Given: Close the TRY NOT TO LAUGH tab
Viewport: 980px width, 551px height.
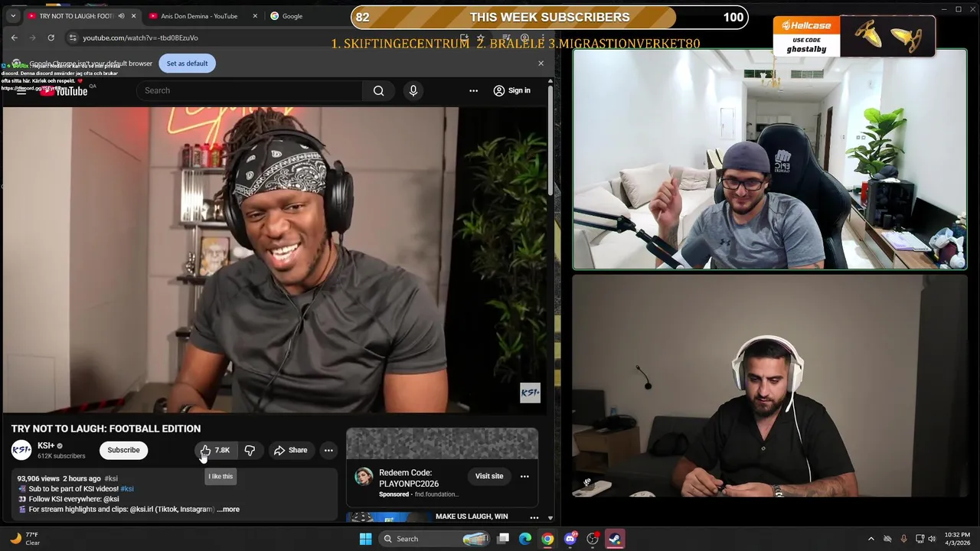Looking at the screenshot, I should click(x=134, y=16).
